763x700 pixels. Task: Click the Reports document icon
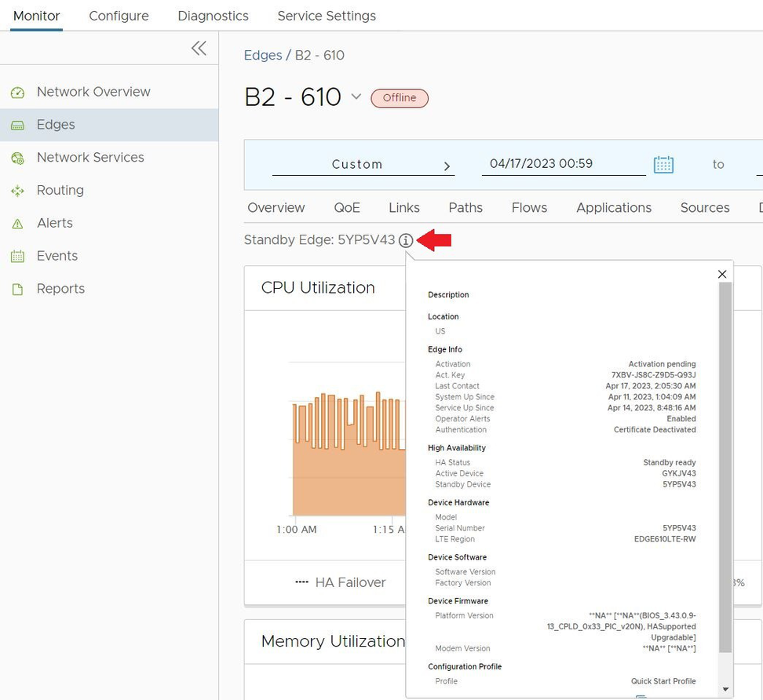coord(17,290)
